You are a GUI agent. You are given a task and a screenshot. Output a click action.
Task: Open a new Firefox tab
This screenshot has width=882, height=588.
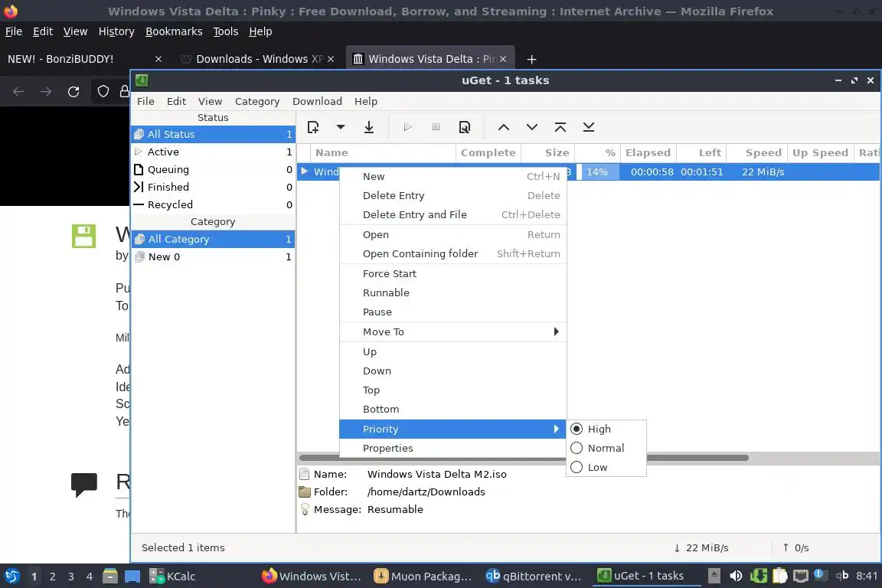point(531,59)
